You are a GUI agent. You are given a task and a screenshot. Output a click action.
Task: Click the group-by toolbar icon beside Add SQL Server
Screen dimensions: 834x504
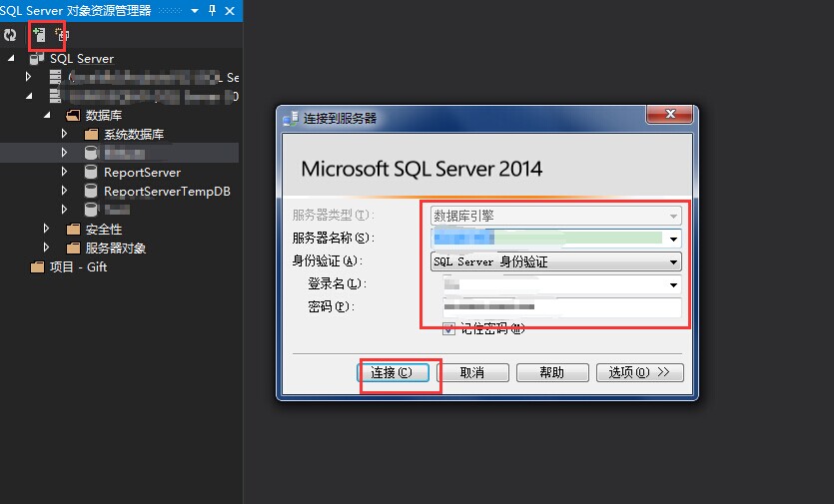pos(62,35)
